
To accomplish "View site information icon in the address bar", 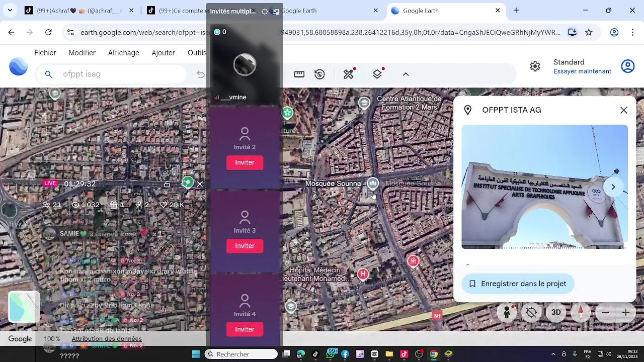I will point(70,32).
